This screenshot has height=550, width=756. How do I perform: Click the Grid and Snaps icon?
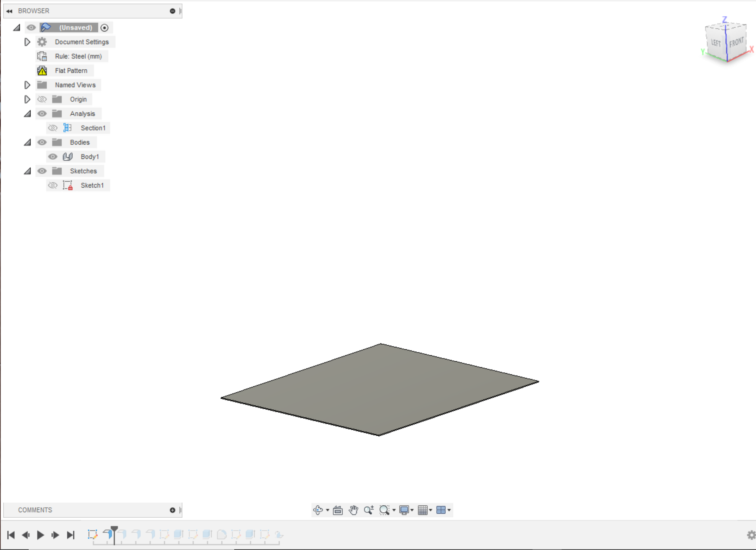pos(423,510)
